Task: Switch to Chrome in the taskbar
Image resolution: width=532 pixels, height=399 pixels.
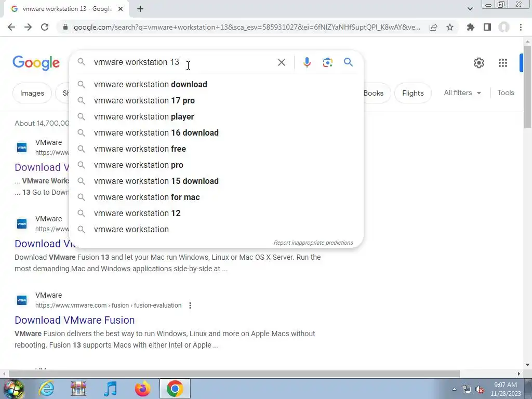Action: tap(175, 389)
